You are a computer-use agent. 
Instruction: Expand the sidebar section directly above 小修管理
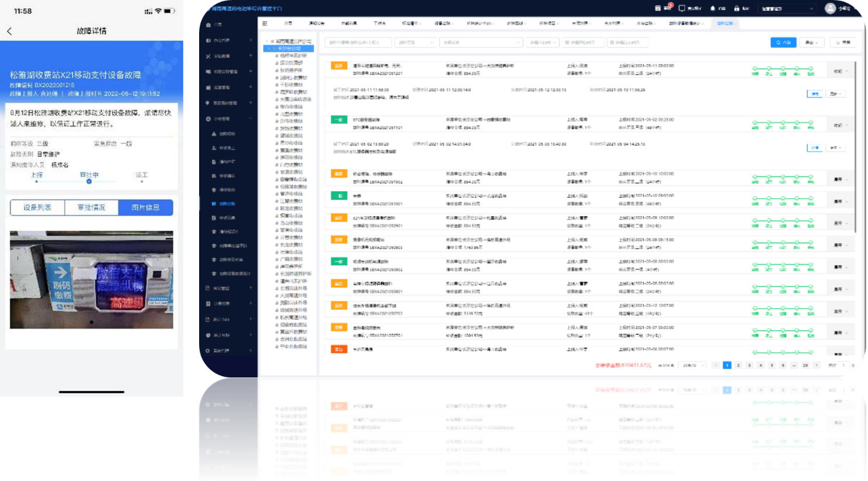(251, 103)
